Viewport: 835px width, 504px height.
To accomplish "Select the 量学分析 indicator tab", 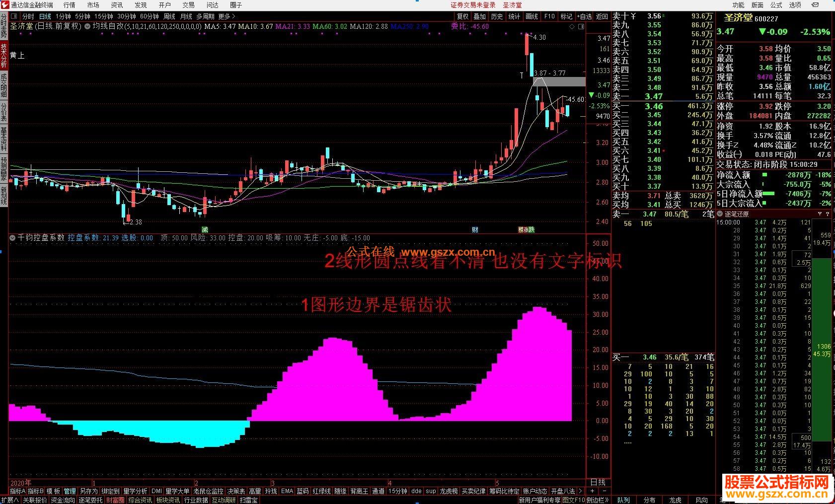I will click(x=136, y=491).
